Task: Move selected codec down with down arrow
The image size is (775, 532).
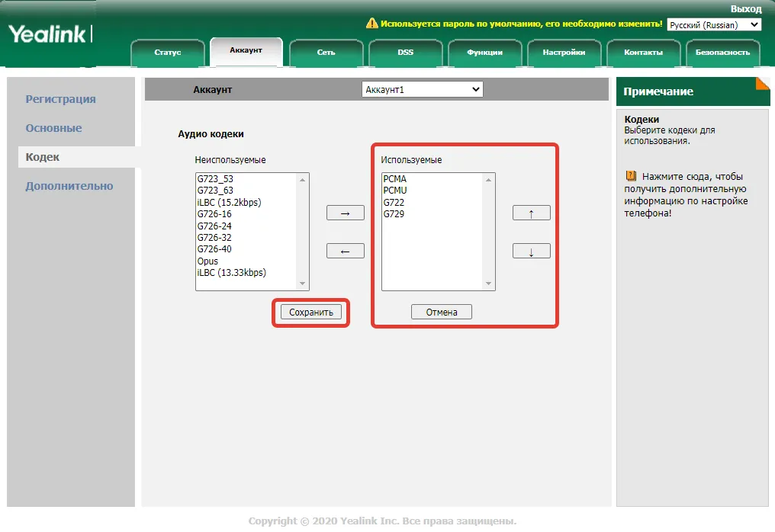Action: pos(532,251)
